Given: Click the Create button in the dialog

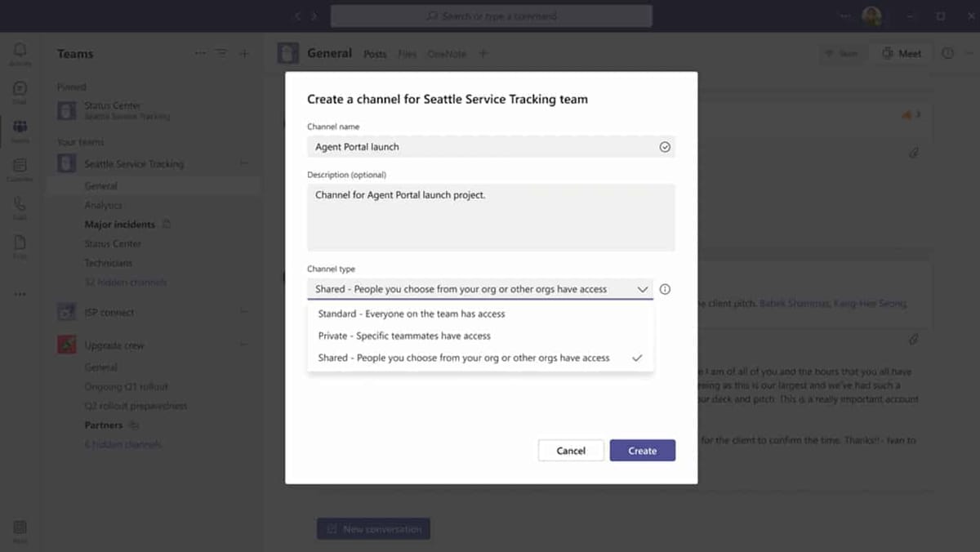Looking at the screenshot, I should tap(643, 450).
